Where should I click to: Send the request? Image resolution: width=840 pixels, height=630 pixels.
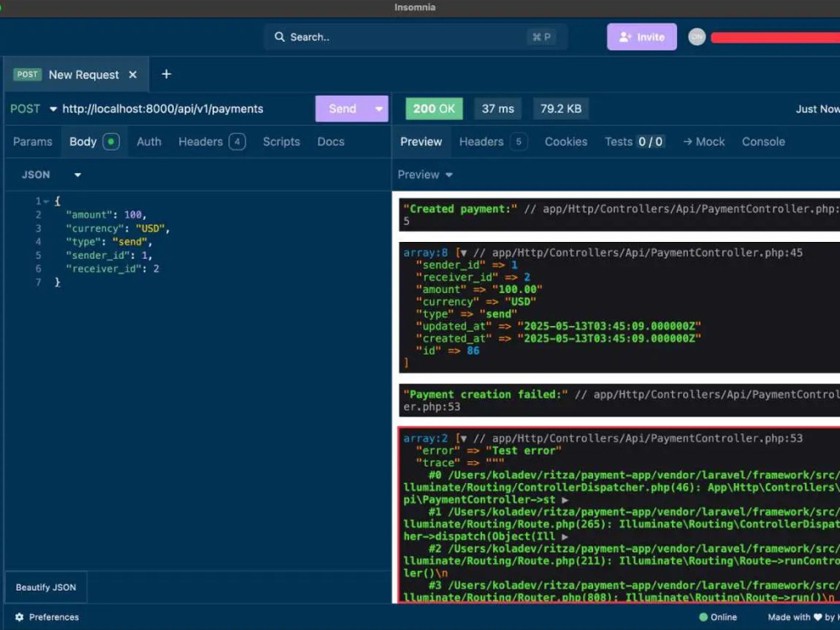point(343,108)
